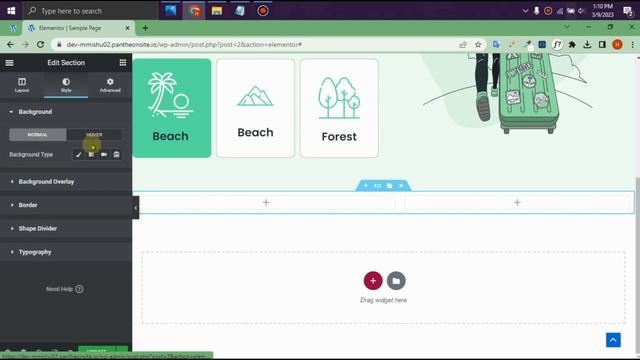
Task: Expand the Border section
Action: [66, 205]
